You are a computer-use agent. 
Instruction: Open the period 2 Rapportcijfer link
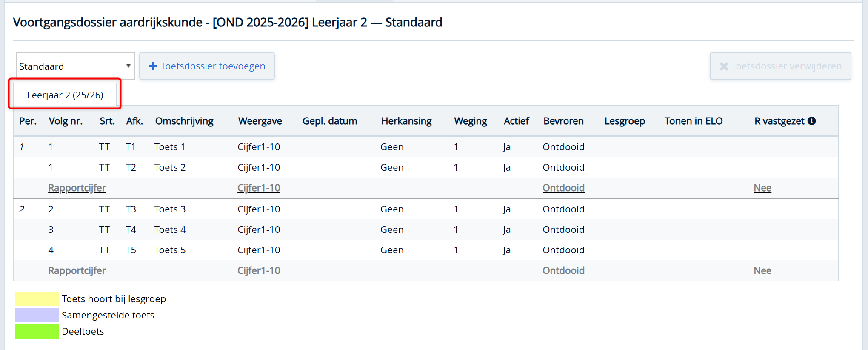(x=77, y=270)
